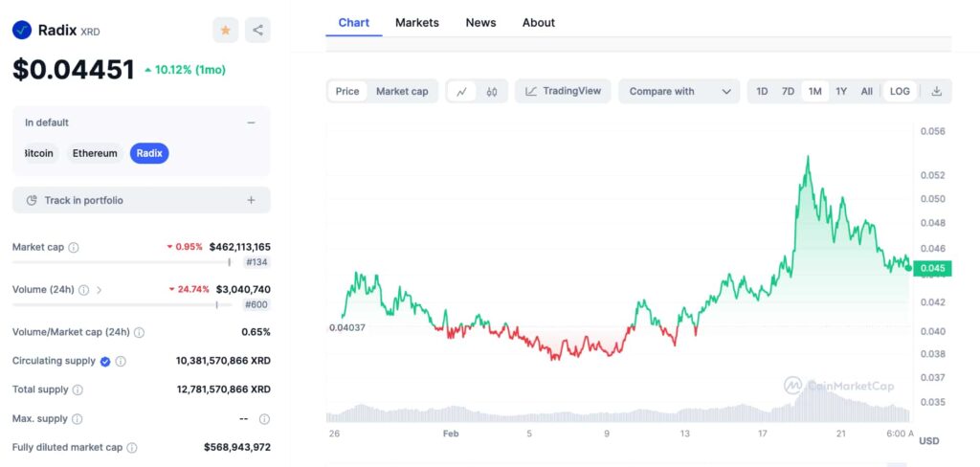This screenshot has width=980, height=467.
Task: Click the portfolio pie chart icon
Action: click(x=32, y=201)
